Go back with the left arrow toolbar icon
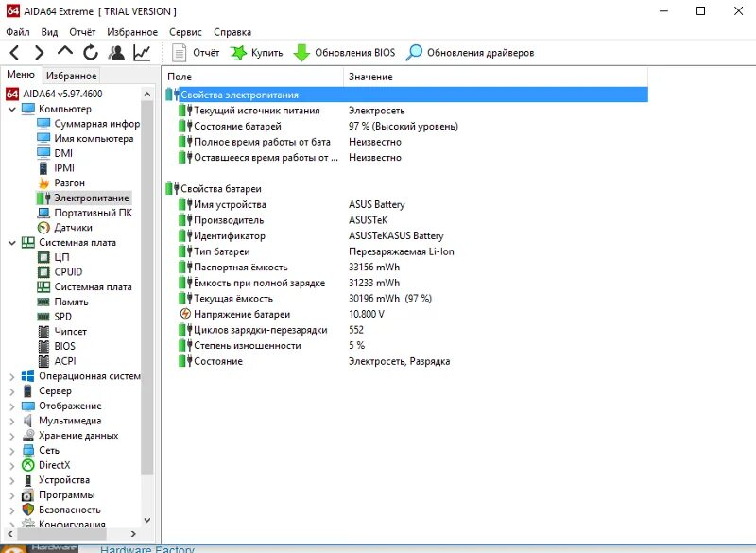Image resolution: width=756 pixels, height=553 pixels. coord(14,53)
